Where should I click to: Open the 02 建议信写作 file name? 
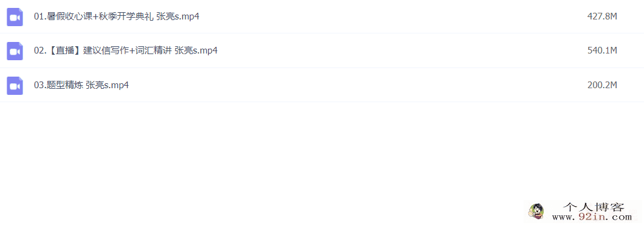point(126,51)
